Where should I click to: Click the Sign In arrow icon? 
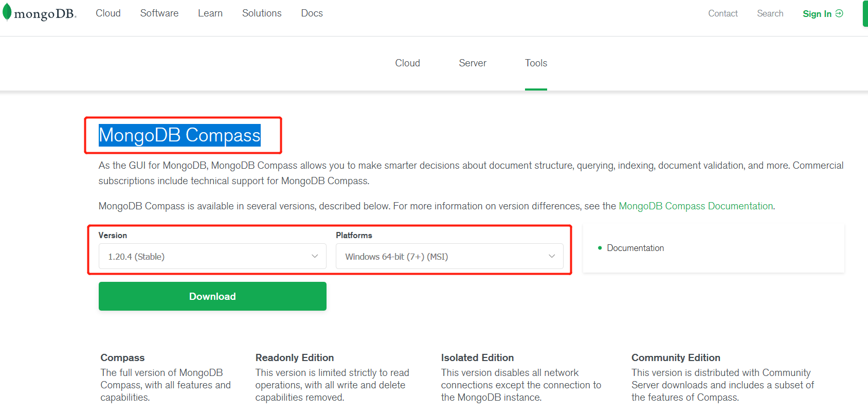click(839, 13)
